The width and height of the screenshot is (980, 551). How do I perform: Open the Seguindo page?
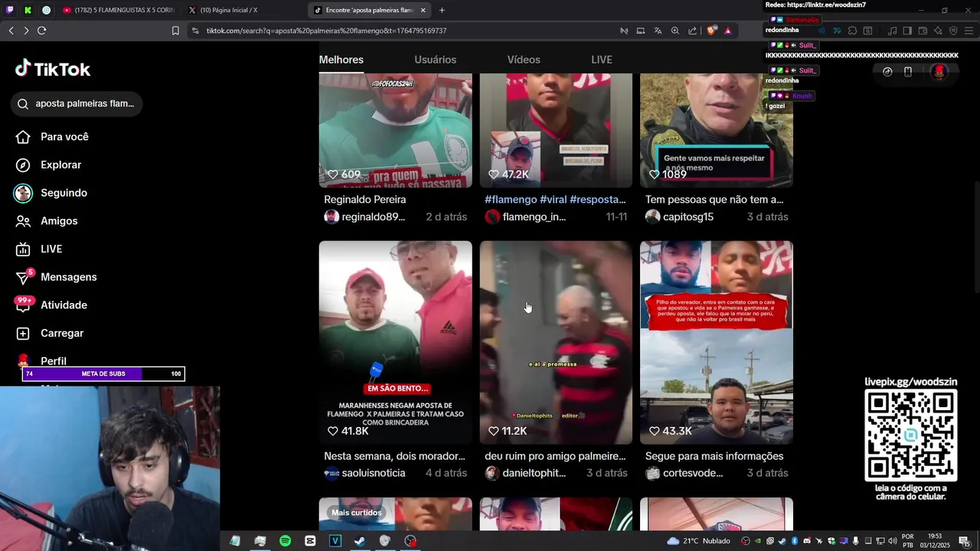click(x=51, y=193)
